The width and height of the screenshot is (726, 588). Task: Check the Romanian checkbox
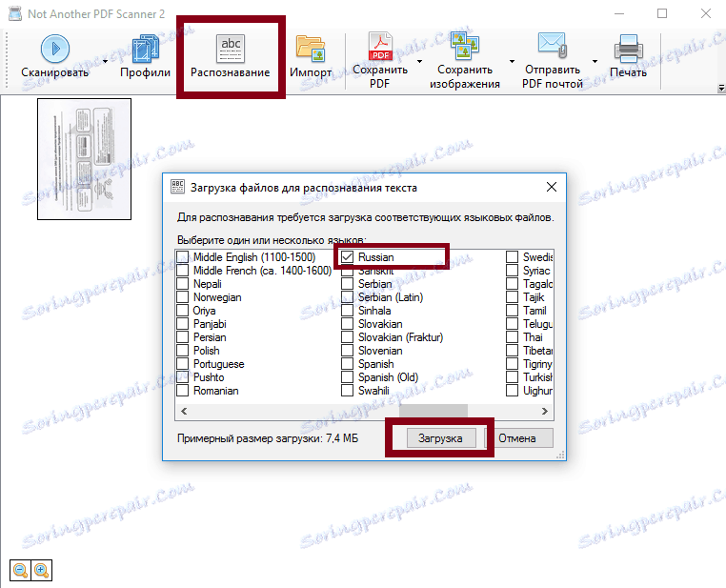coord(183,391)
